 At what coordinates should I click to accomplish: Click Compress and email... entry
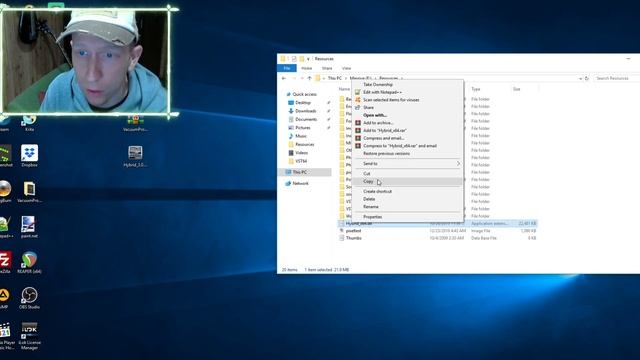coord(408,138)
